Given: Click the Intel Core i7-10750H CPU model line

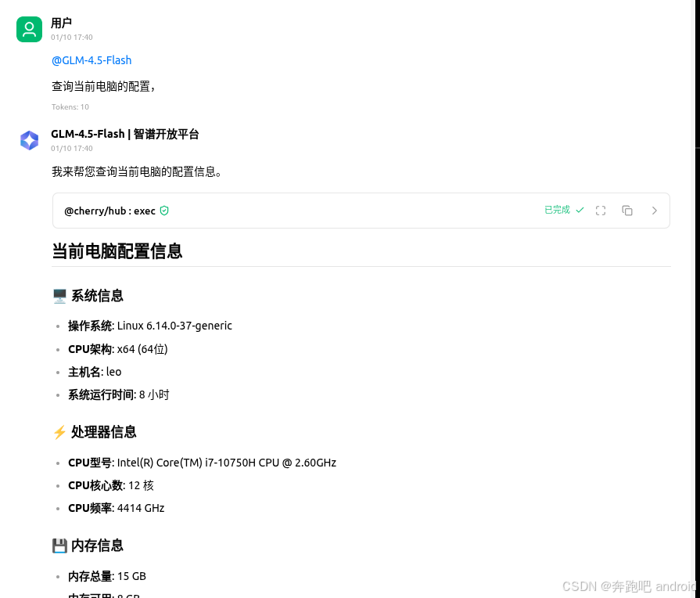Looking at the screenshot, I should coord(203,463).
